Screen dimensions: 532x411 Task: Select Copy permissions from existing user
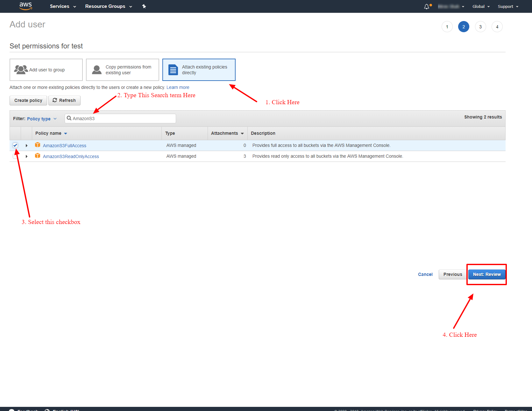123,70
